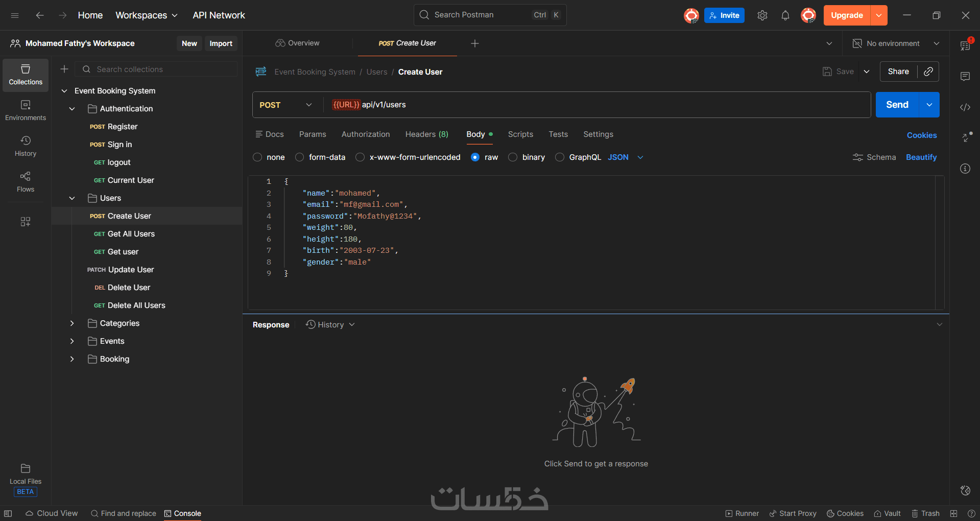The width and height of the screenshot is (980, 521).
Task: Open configure workspace sidebar icon
Action: pos(26,222)
